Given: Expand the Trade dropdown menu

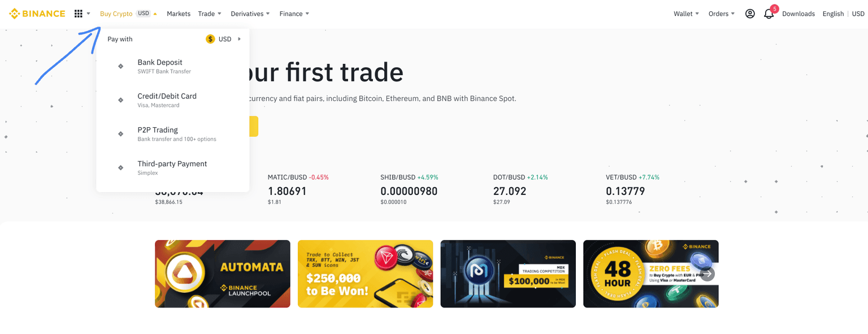Looking at the screenshot, I should pos(210,14).
